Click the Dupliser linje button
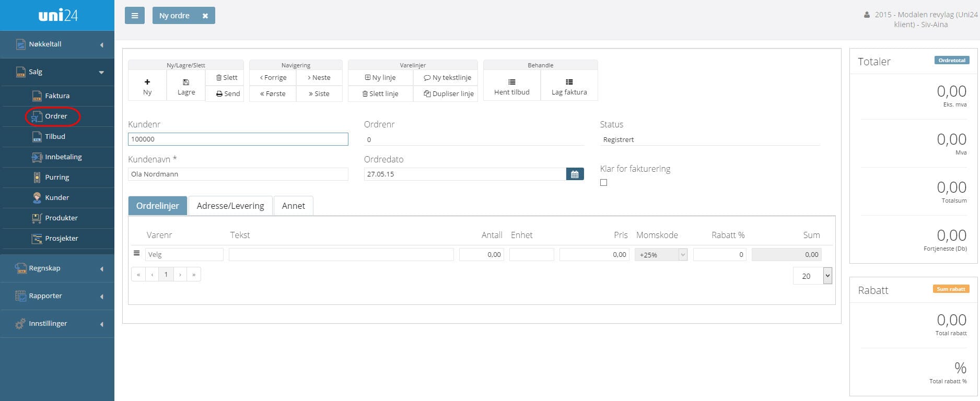 [x=449, y=94]
